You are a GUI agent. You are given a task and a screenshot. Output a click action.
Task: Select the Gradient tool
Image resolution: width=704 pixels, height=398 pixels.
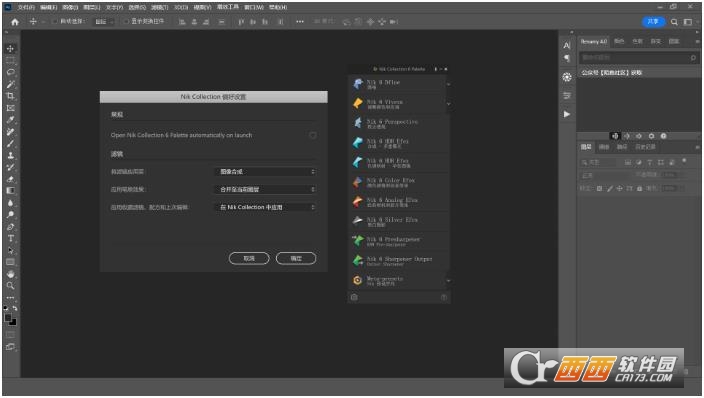(x=10, y=191)
